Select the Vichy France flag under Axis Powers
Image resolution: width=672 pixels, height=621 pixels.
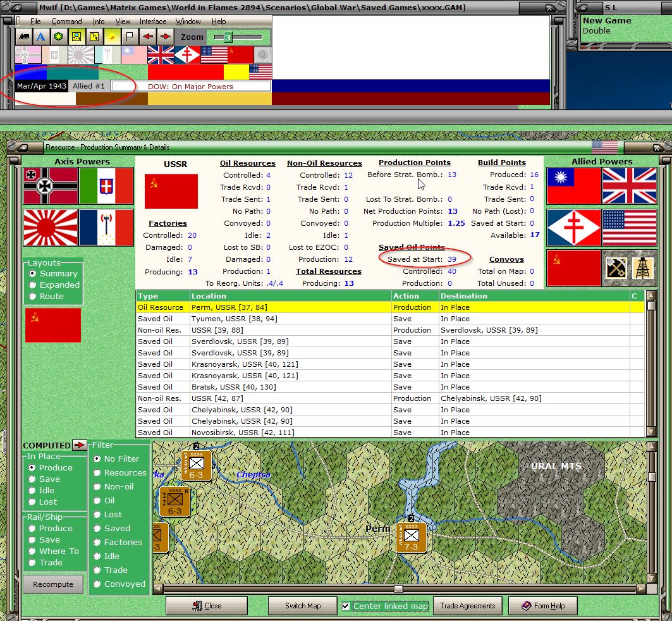pos(106,228)
